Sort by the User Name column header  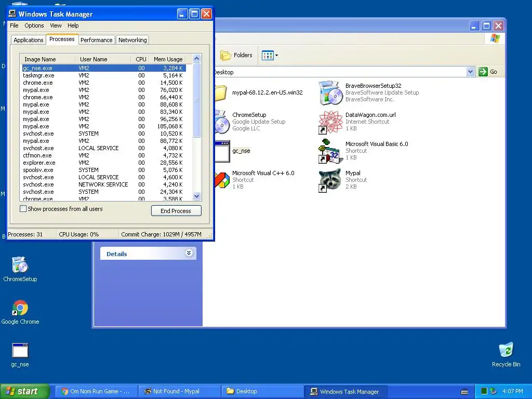click(x=103, y=59)
